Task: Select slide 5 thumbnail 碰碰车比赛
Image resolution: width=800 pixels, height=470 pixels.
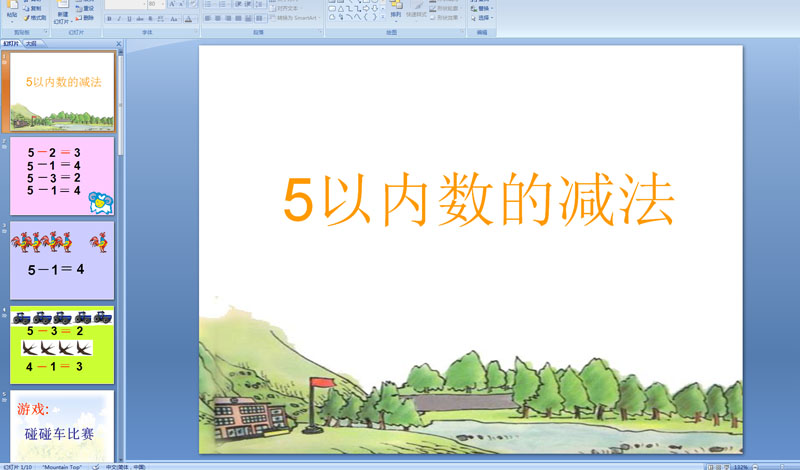Action: tap(62, 427)
